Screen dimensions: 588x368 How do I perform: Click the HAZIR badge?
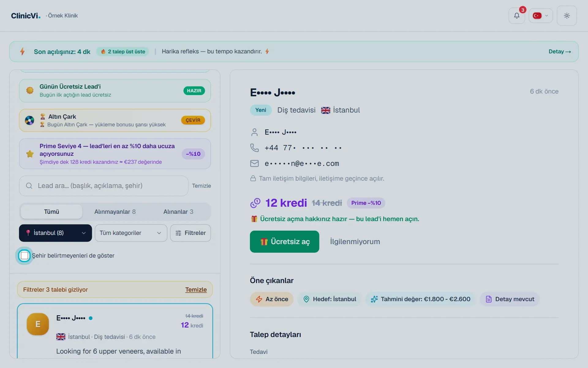coord(194,91)
